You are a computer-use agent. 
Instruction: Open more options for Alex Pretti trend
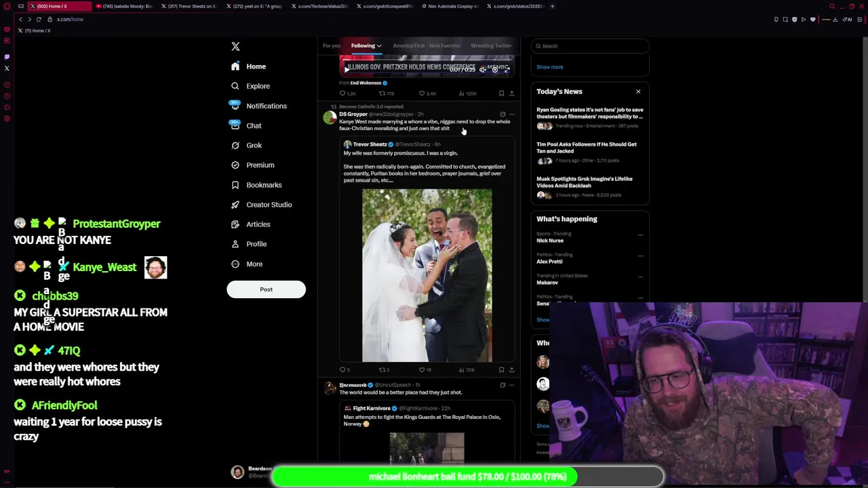(x=640, y=256)
